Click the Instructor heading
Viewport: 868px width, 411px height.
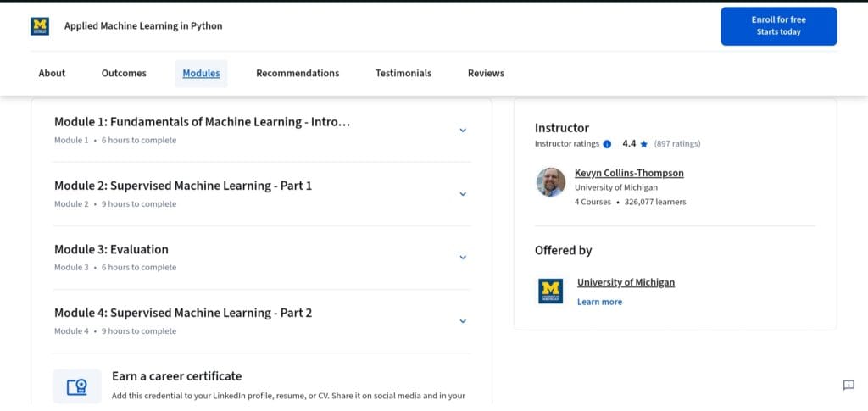(x=562, y=128)
